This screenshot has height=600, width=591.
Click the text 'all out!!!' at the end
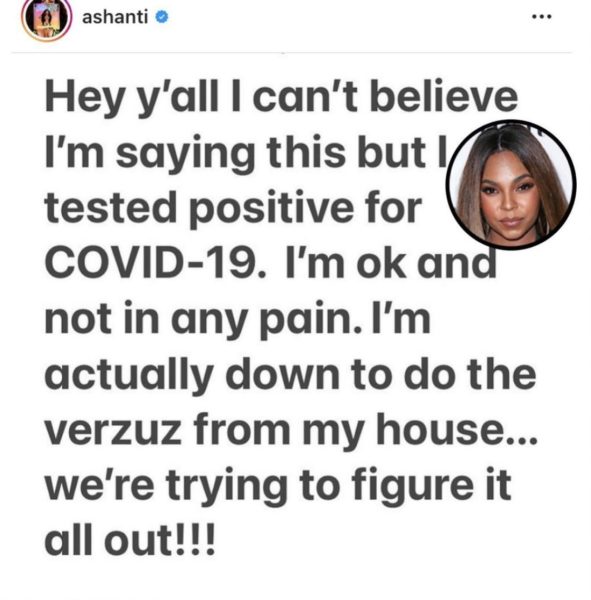[130, 540]
